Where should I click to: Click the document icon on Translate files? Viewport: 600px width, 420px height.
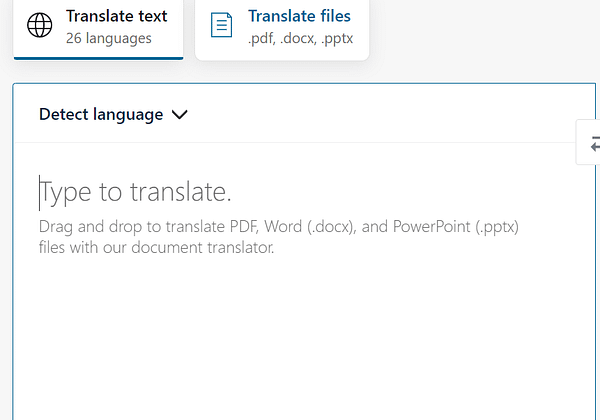coord(222,27)
